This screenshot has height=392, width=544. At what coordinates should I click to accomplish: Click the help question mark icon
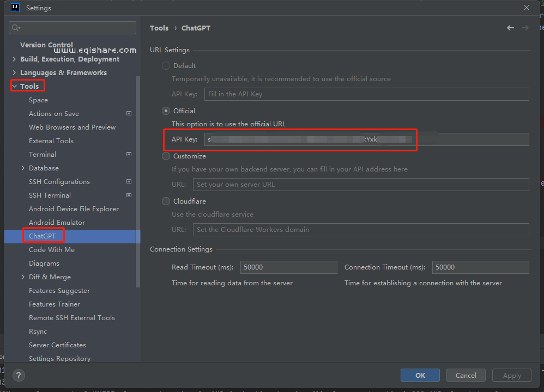tap(19, 375)
